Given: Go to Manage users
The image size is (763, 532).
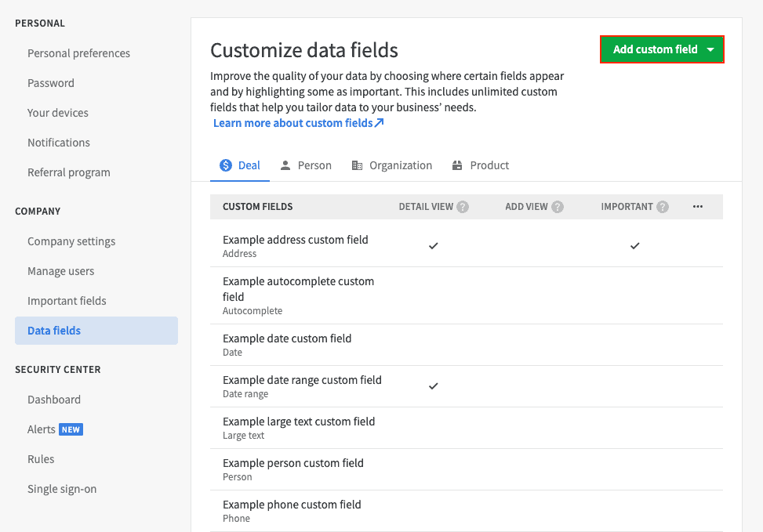Looking at the screenshot, I should click(61, 271).
